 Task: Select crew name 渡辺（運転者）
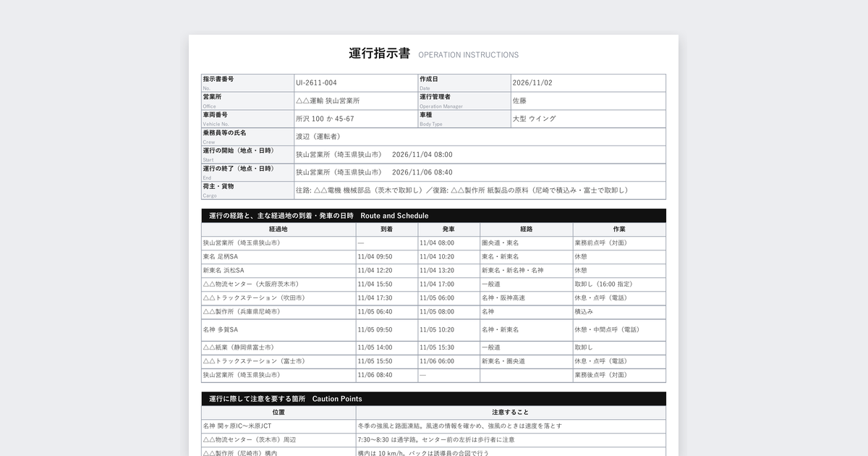[318, 136]
